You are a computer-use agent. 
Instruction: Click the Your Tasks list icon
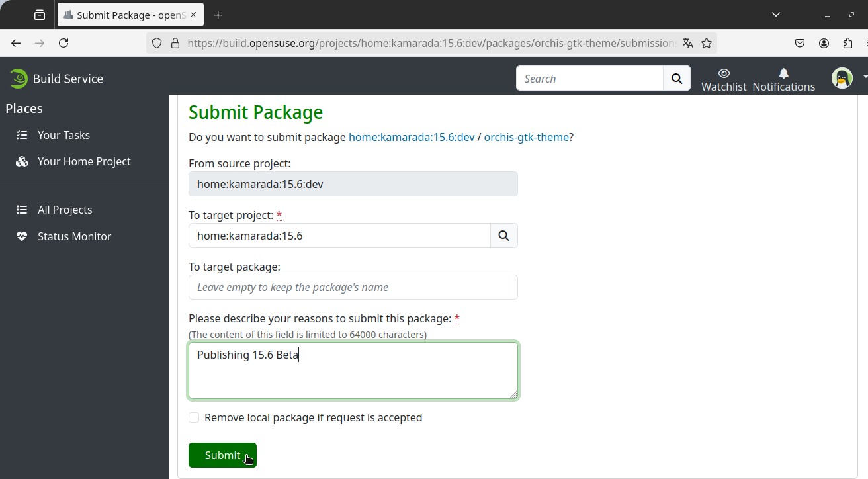22,135
